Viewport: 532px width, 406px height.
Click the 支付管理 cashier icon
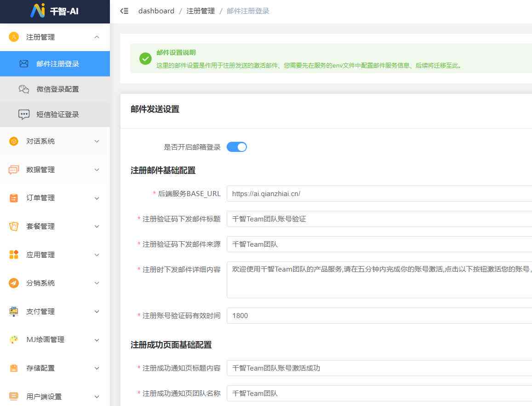pyautogui.click(x=14, y=311)
